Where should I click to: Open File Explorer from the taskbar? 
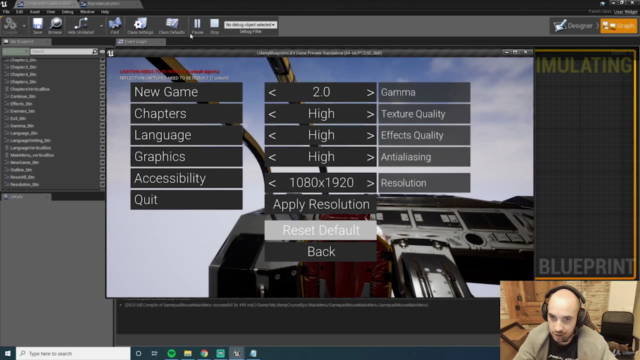[188, 353]
